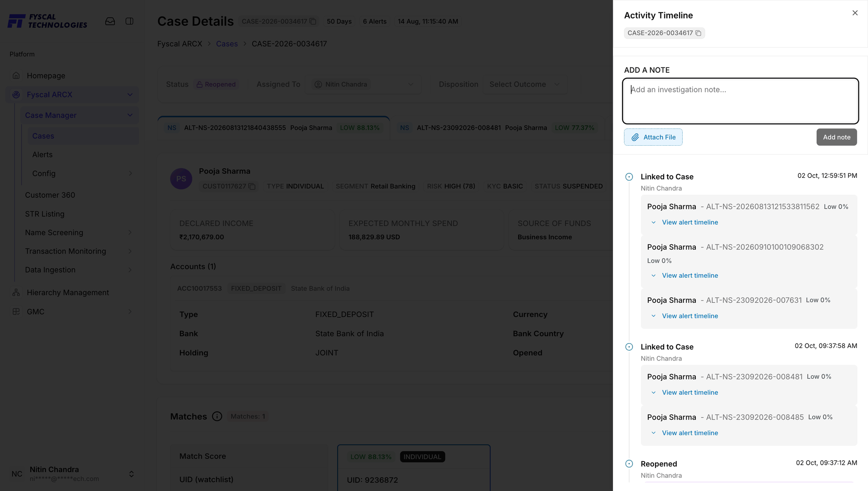Viewport: 868px width, 491px height.
Task: Open Homepage from the sidebar
Action: (x=72, y=76)
